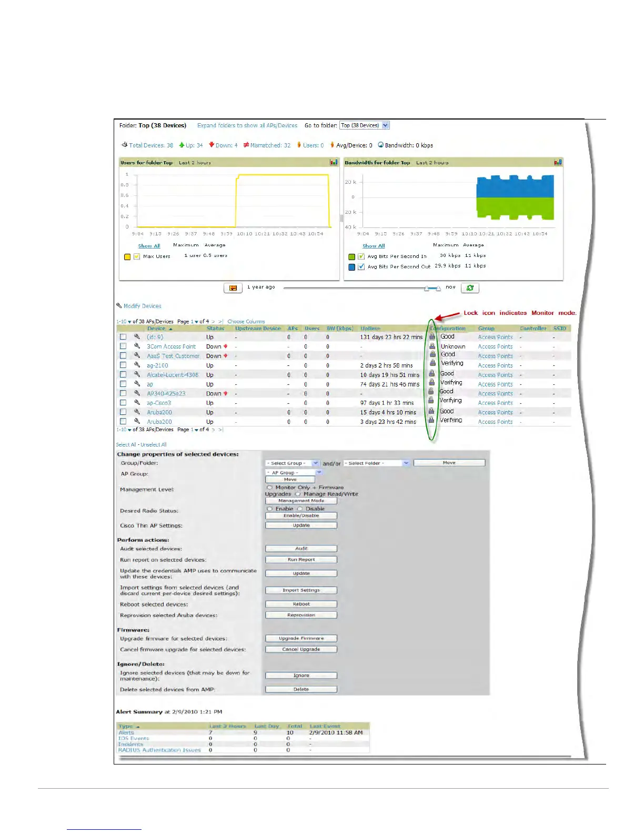Image resolution: width=644 pixels, height=834 pixels.
Task: Open the bottom 1-10 rows-per-page dropdown
Action: (124, 430)
